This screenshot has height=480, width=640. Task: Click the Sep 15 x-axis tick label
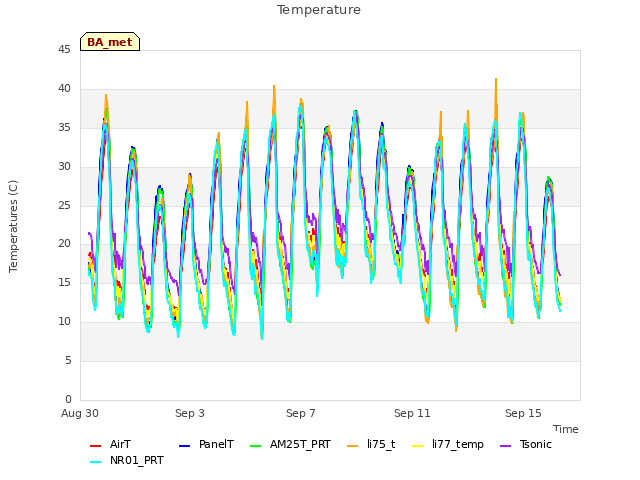[x=523, y=413]
